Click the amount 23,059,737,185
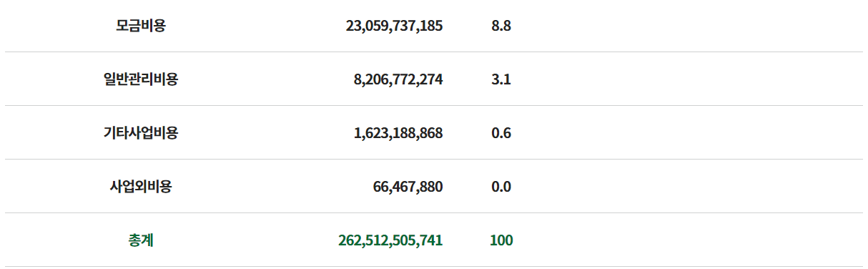Viewport: 868px width, 269px height. click(x=394, y=26)
